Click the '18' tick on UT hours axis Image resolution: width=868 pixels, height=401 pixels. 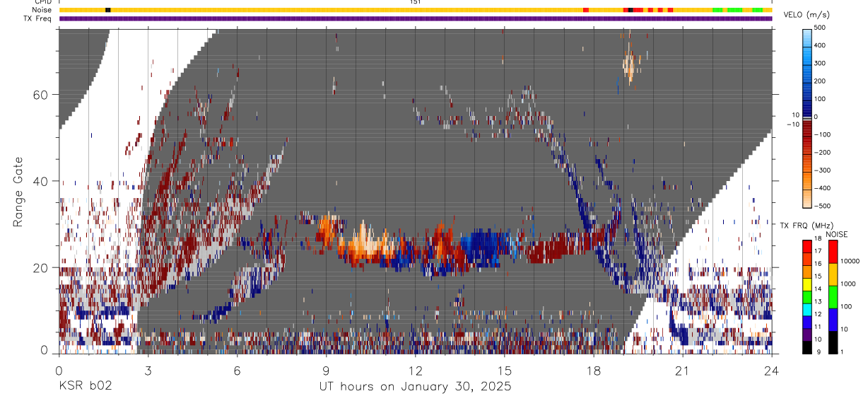[x=593, y=371]
